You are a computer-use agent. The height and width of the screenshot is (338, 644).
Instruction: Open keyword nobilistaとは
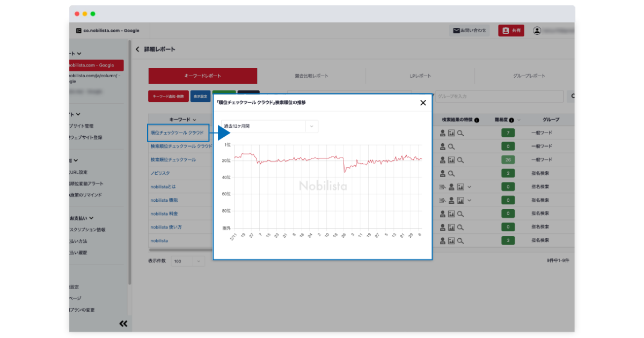[163, 187]
